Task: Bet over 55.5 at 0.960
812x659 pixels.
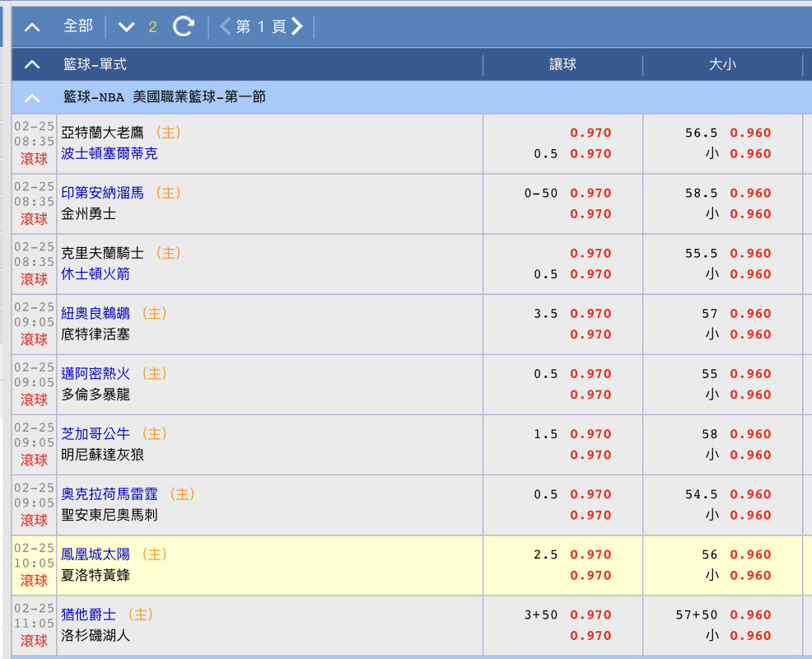Action: [750, 254]
